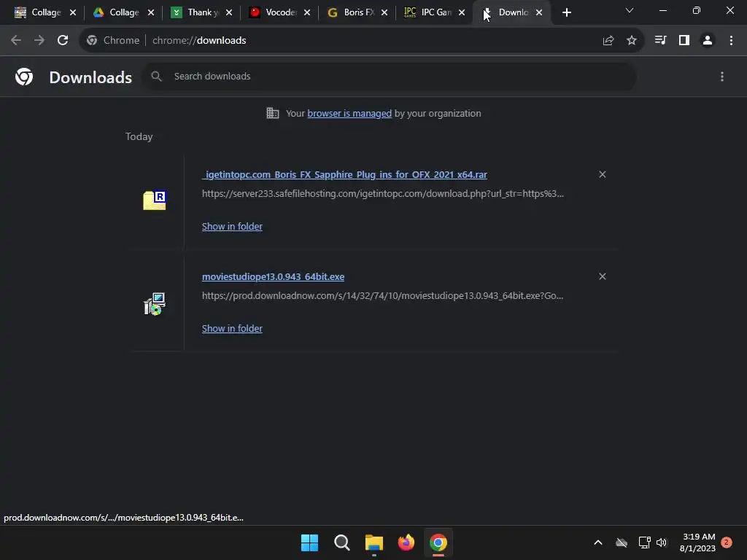747x560 pixels.
Task: Close the Thank you tab
Action: [x=229, y=12]
